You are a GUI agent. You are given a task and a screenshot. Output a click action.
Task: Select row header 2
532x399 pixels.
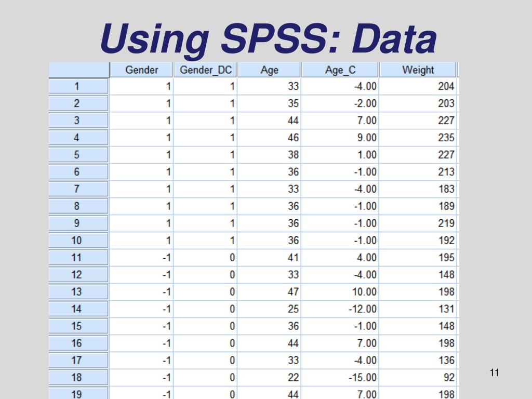(x=78, y=103)
